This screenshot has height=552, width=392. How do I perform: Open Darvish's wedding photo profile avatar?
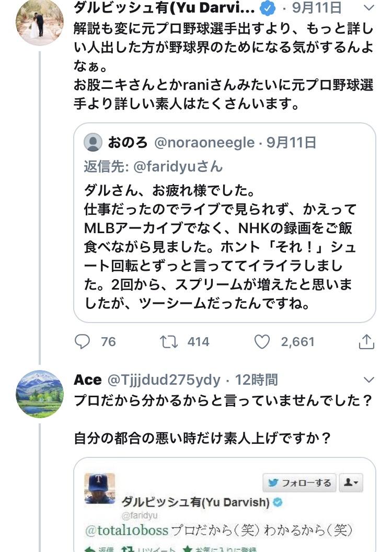(x=40, y=22)
